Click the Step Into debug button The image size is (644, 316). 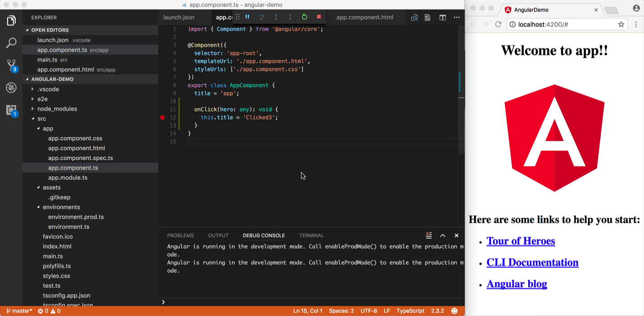click(276, 17)
